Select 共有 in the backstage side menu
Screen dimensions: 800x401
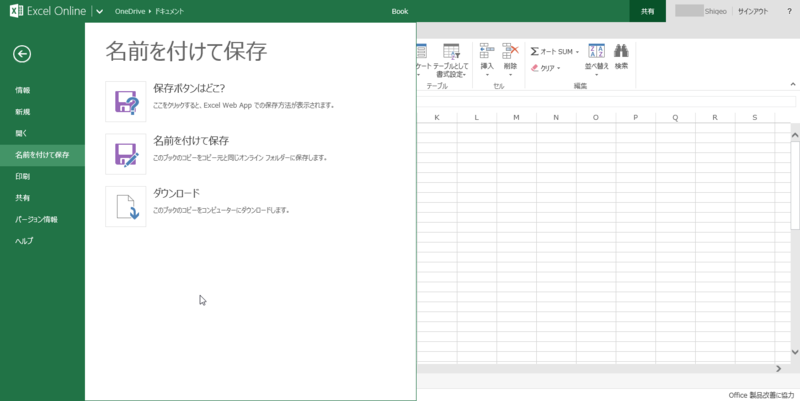pyautogui.click(x=22, y=197)
